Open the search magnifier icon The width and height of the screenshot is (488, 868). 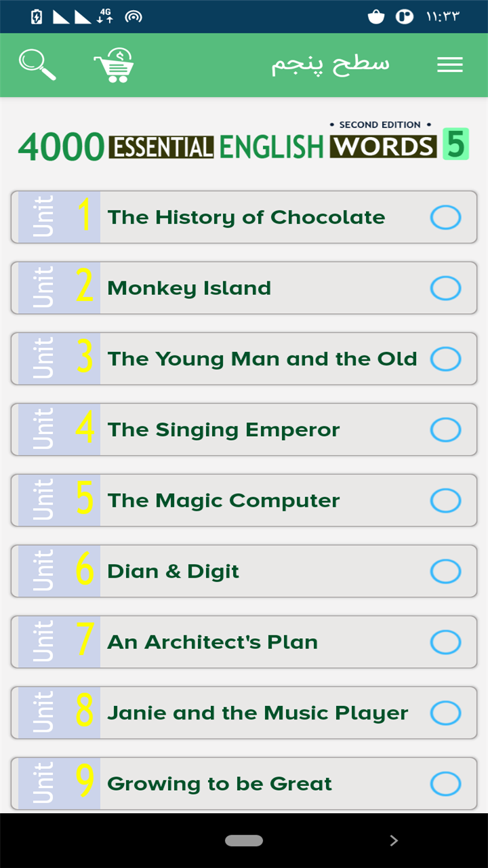[37, 65]
